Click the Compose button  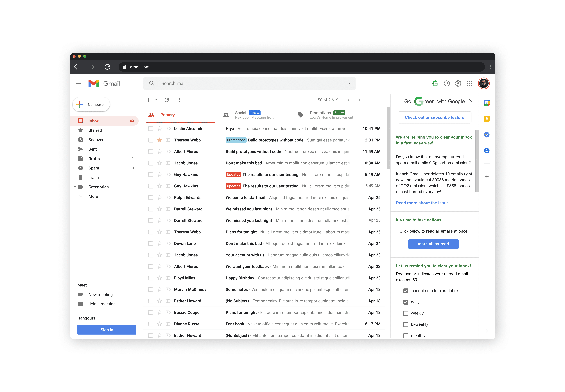(x=91, y=104)
